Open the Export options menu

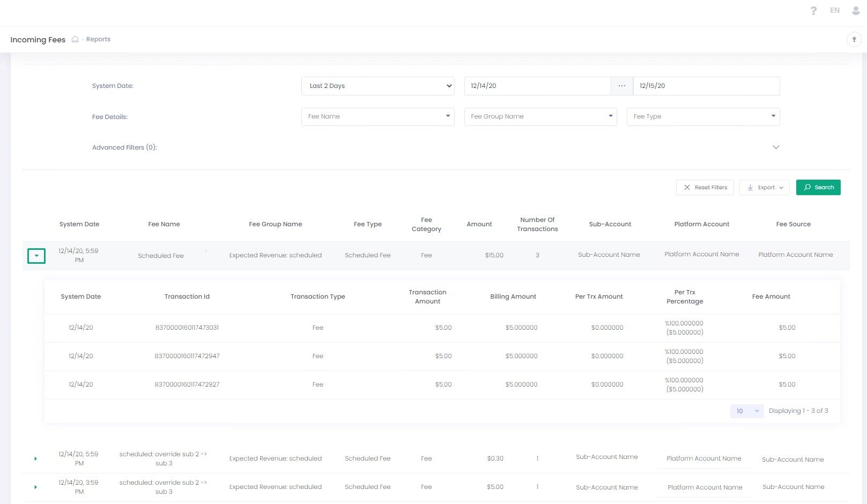(764, 188)
